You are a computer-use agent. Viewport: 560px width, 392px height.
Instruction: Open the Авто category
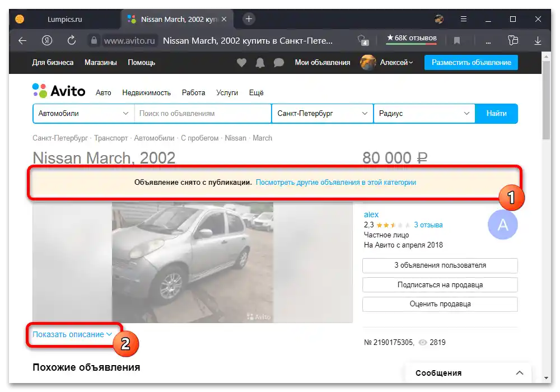(103, 93)
